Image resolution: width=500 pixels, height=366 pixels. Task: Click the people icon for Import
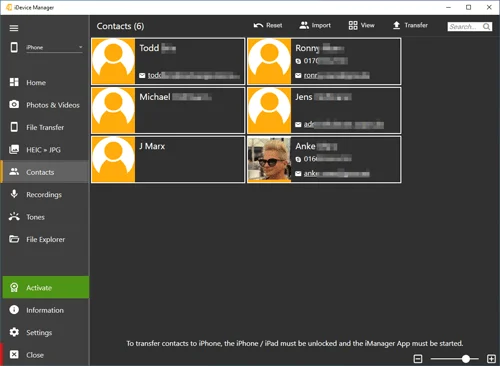point(304,25)
